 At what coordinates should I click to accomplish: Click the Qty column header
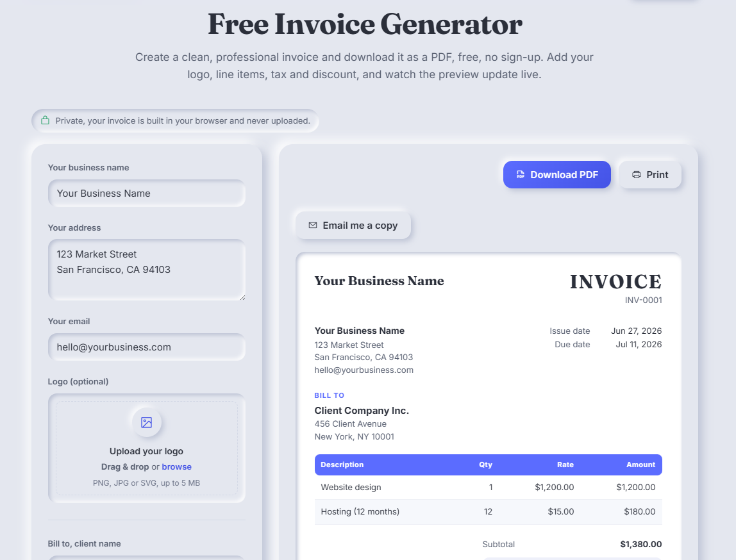click(x=485, y=465)
